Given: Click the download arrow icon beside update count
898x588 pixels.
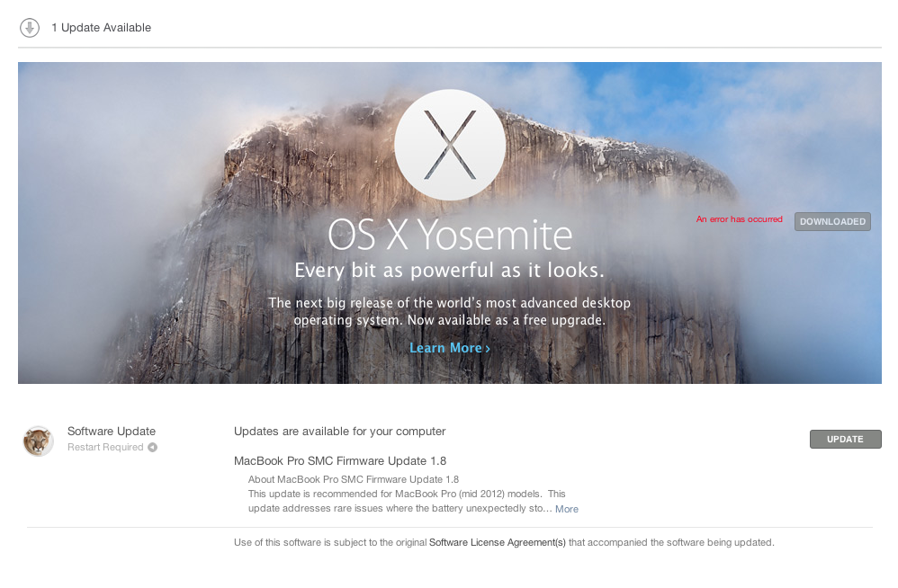Looking at the screenshot, I should click(x=29, y=28).
